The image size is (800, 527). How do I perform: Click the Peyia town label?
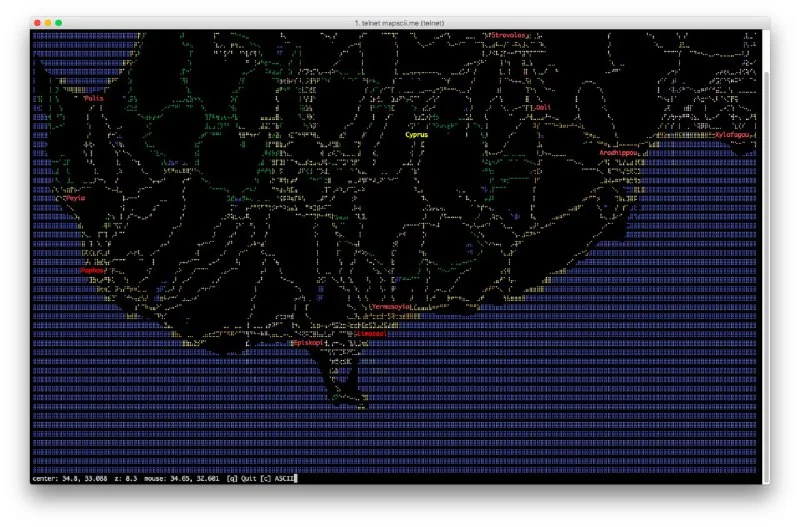pos(75,198)
